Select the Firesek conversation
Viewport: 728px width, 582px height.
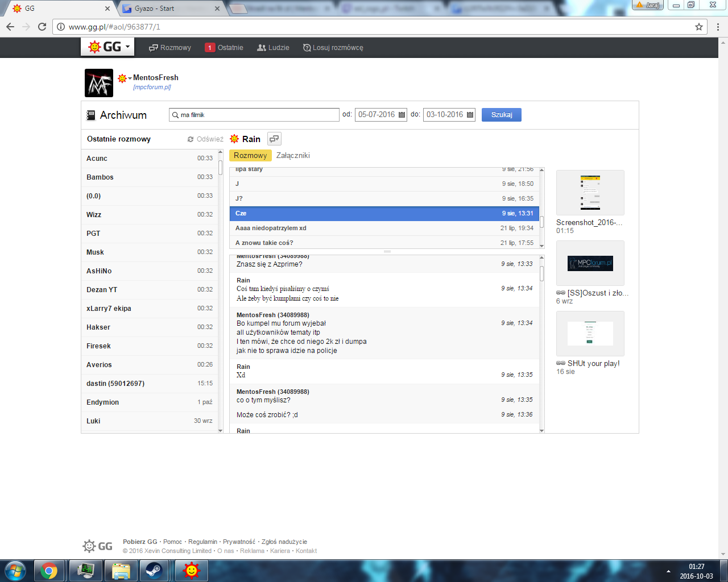pyautogui.click(x=150, y=346)
